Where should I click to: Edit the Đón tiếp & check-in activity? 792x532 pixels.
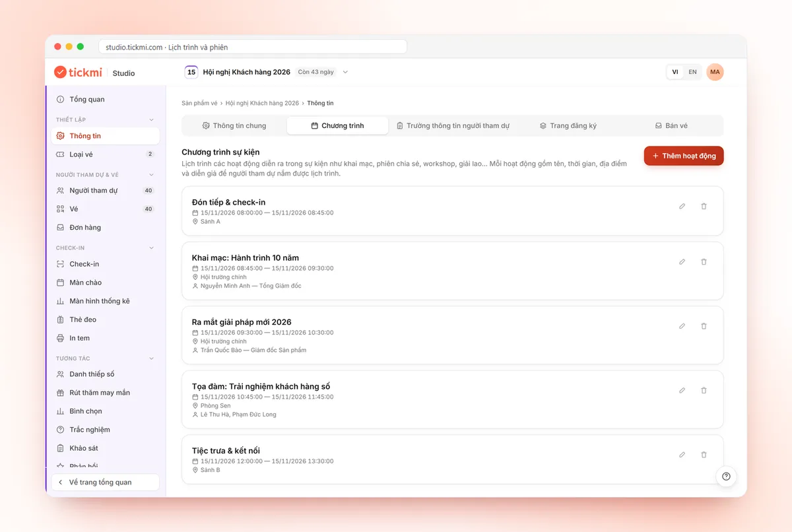(682, 206)
